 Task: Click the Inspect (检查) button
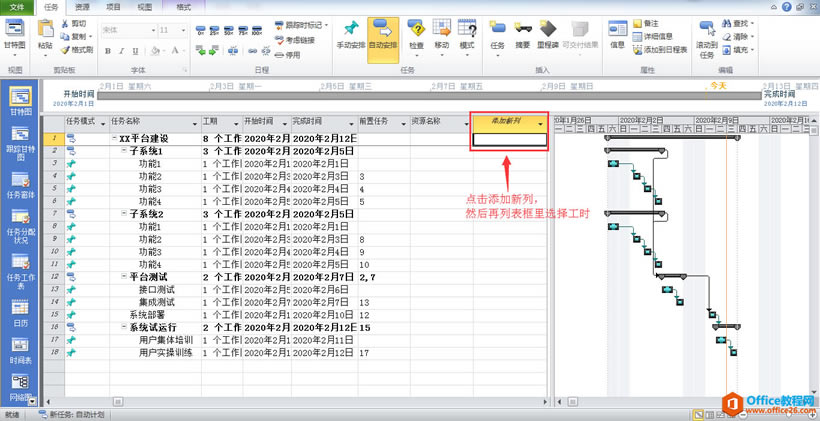click(x=416, y=36)
